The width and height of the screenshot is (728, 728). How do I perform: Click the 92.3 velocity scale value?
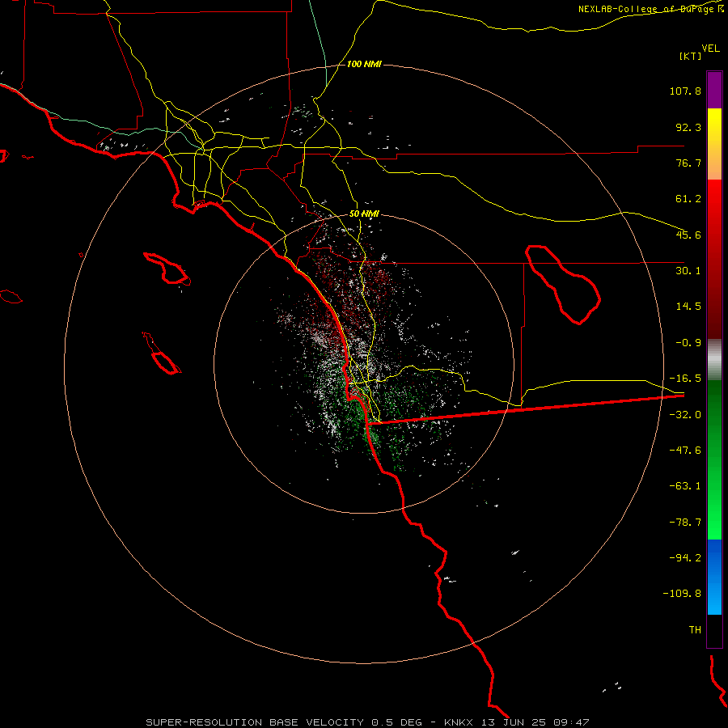(x=688, y=127)
